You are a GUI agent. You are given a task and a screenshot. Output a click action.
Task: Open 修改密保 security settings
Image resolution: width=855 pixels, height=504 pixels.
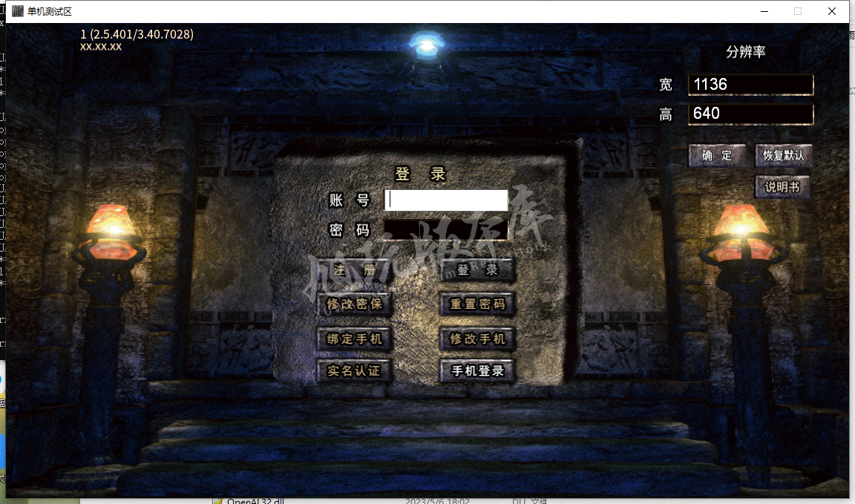tap(355, 304)
